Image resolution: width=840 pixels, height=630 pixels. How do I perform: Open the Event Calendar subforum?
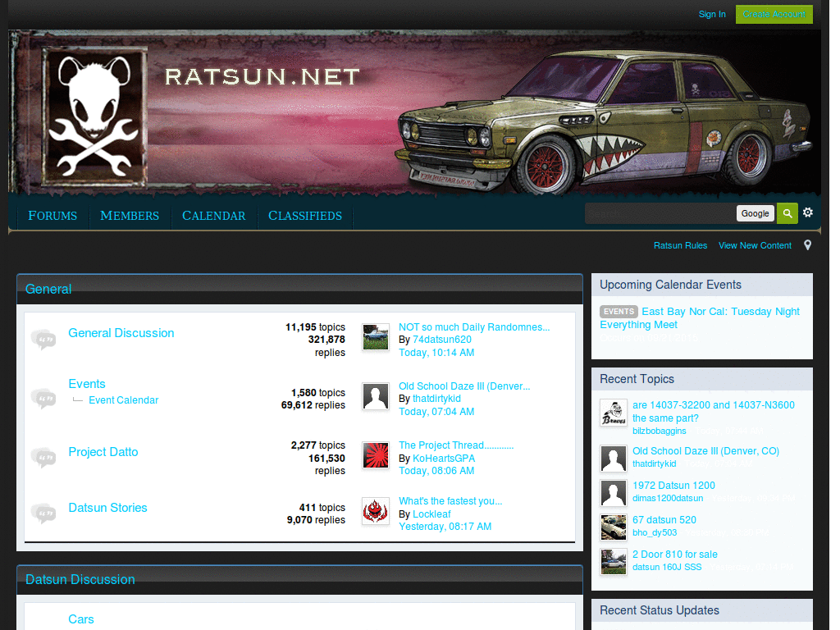pos(124,400)
